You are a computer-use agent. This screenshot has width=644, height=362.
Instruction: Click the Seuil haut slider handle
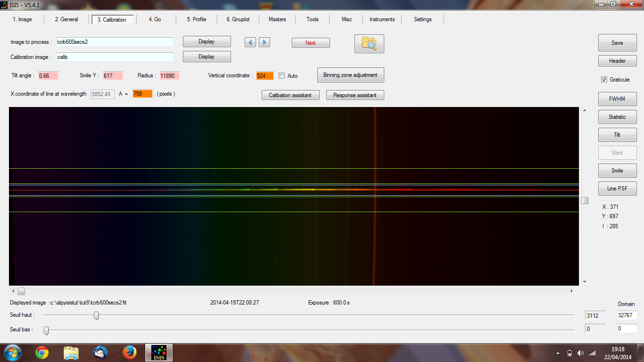tap(96, 315)
